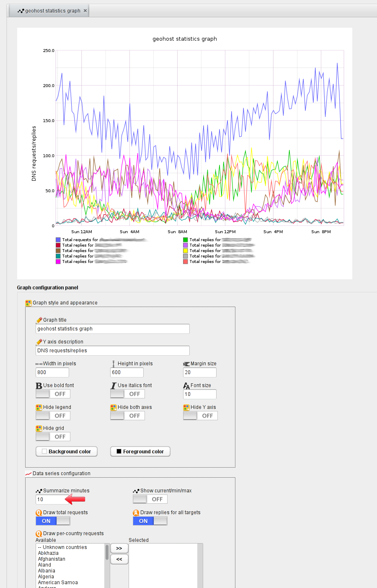Turn on Show current/min/max switch
Image resolution: width=377 pixels, height=588 pixels.
[150, 499]
